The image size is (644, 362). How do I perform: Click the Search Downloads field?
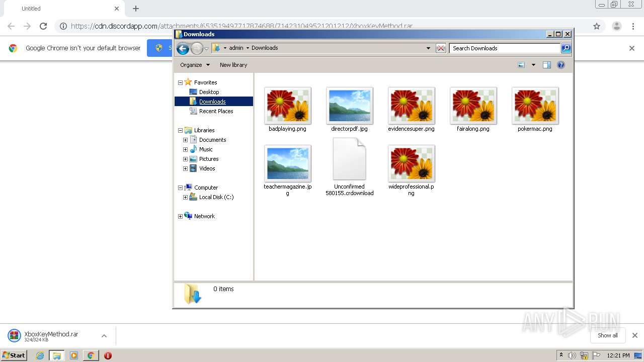(x=505, y=48)
